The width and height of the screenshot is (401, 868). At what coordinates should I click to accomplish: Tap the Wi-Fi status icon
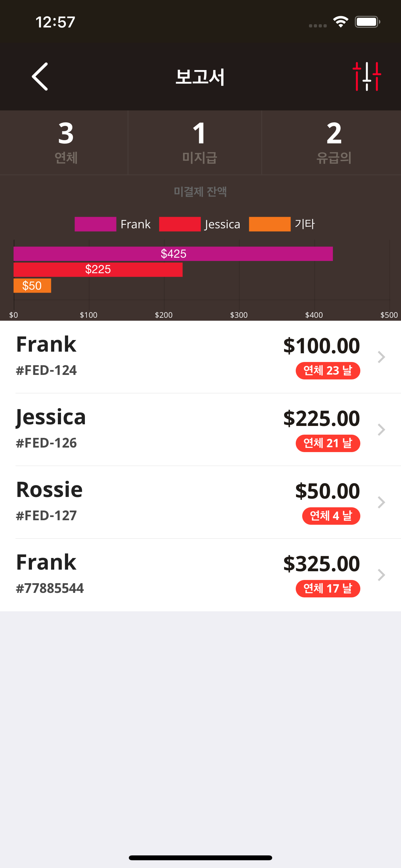[x=340, y=22]
